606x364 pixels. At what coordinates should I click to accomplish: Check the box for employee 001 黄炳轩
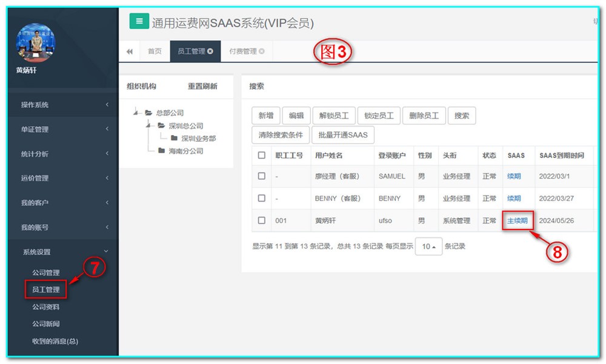tap(262, 220)
